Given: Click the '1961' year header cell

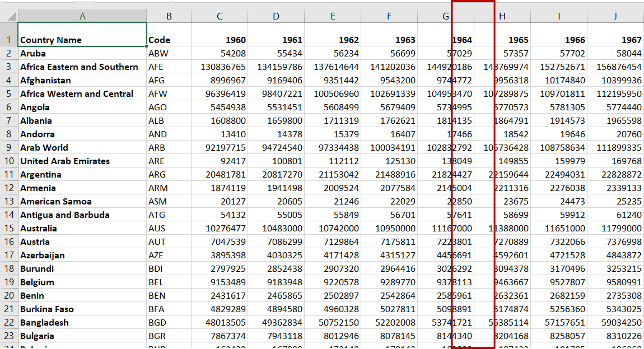Looking at the screenshot, I should (276, 35).
